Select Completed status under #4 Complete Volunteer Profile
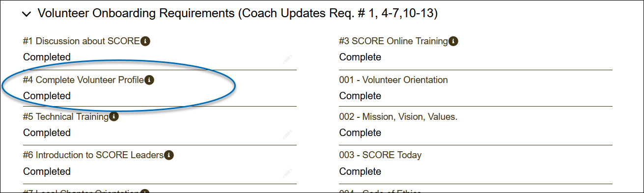The image size is (644, 193). (47, 96)
